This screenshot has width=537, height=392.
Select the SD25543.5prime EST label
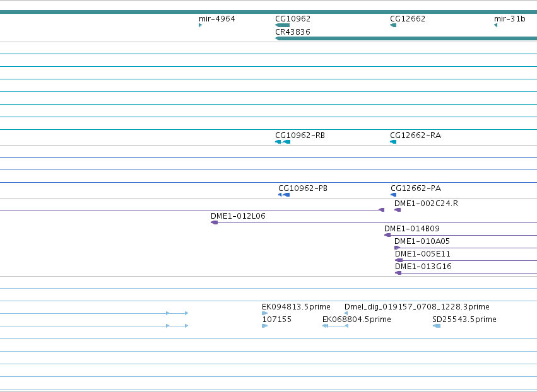click(x=464, y=319)
